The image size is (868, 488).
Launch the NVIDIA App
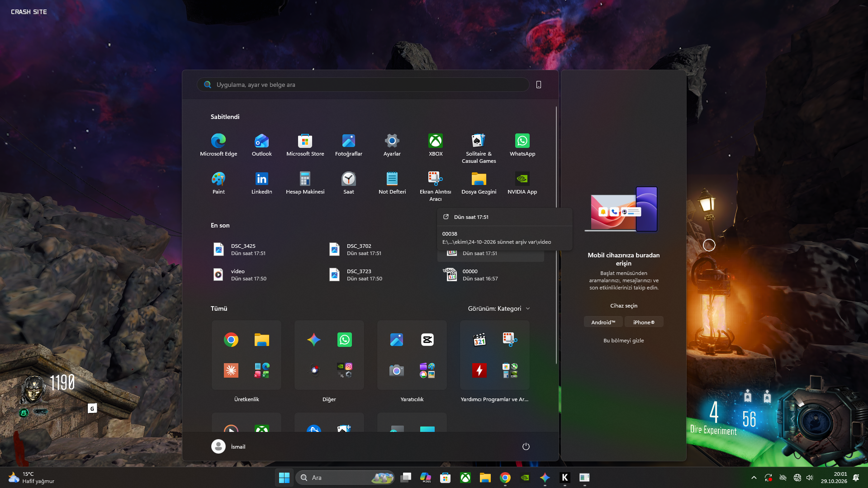click(x=522, y=183)
